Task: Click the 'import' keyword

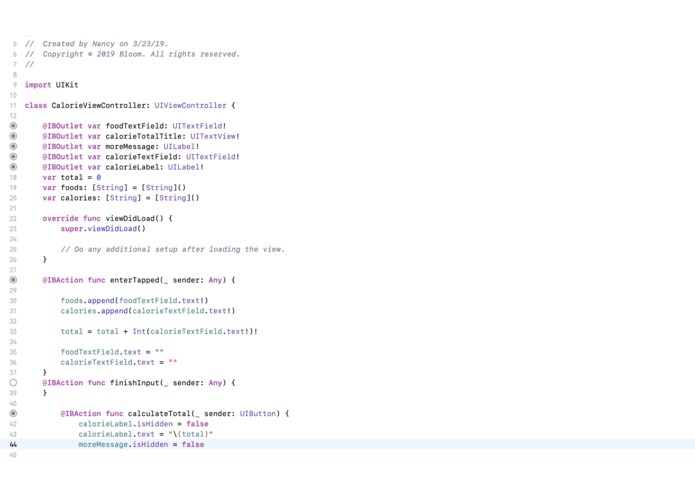Action: (x=38, y=85)
